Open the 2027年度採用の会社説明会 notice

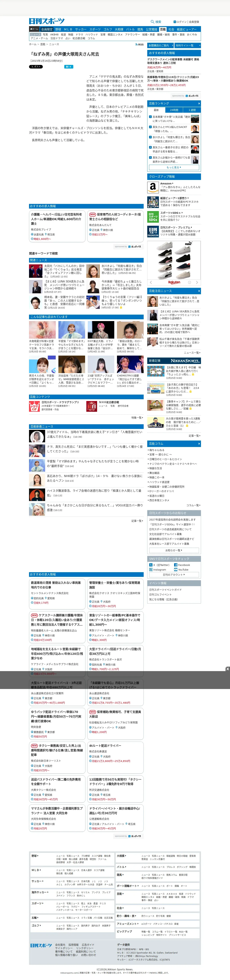pos(172,519)
